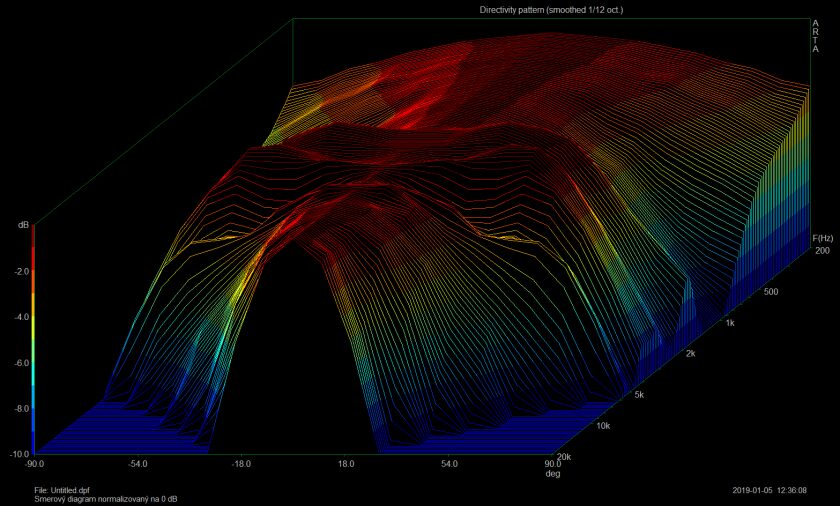Click the "Directivity pattern (smoothed 1/12 oct.)" title
The image size is (840, 506).
click(551, 10)
